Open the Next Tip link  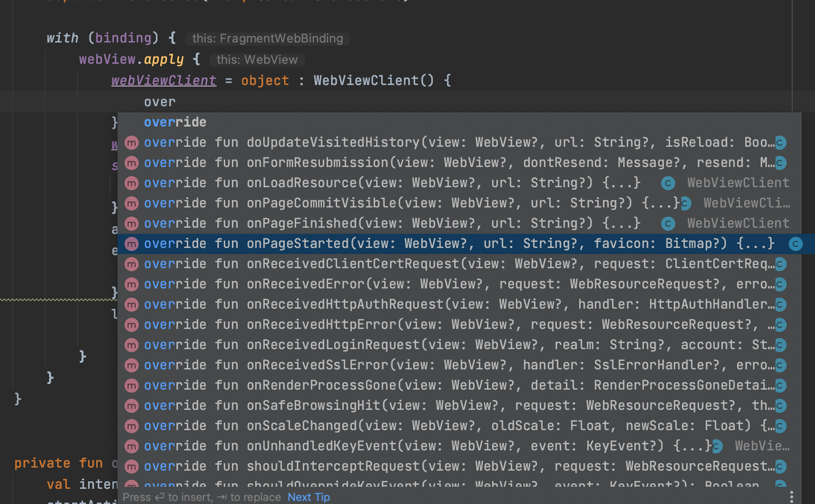309,497
